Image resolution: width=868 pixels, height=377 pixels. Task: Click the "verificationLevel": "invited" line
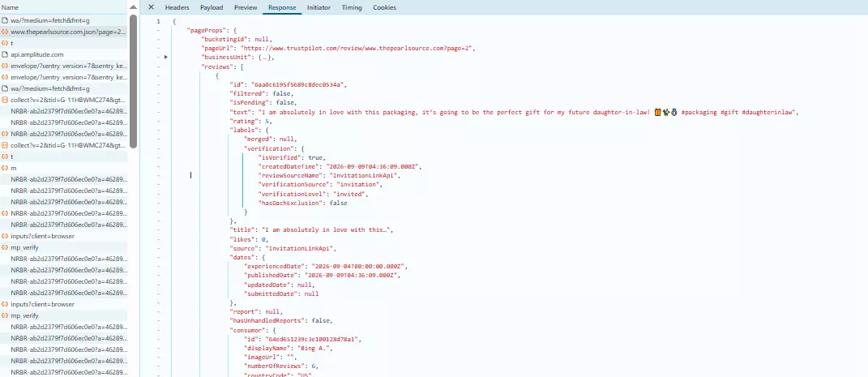click(x=314, y=194)
